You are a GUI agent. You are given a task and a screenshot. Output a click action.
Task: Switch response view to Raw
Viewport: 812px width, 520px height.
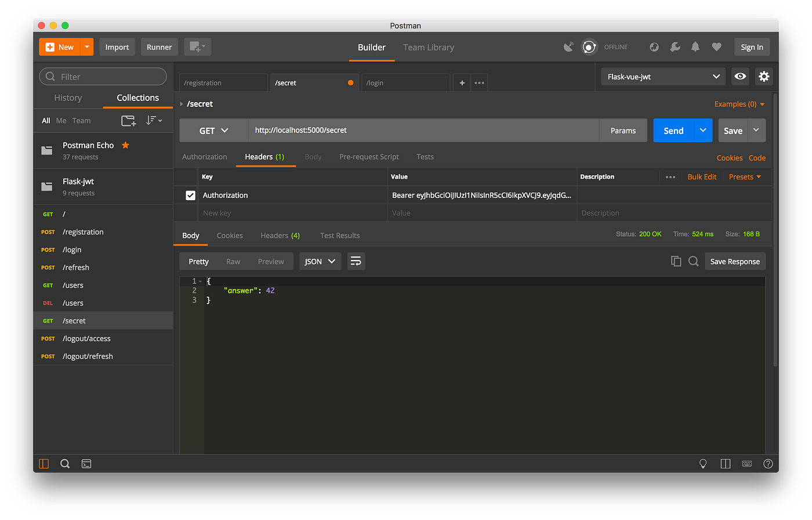(233, 262)
